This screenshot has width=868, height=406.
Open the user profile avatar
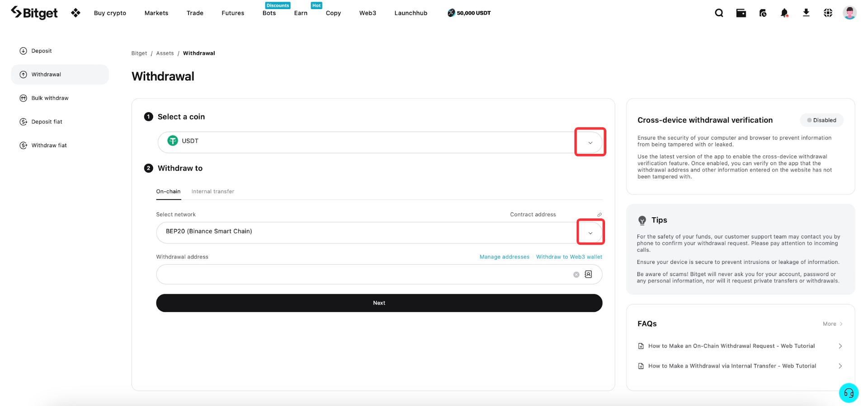[850, 13]
